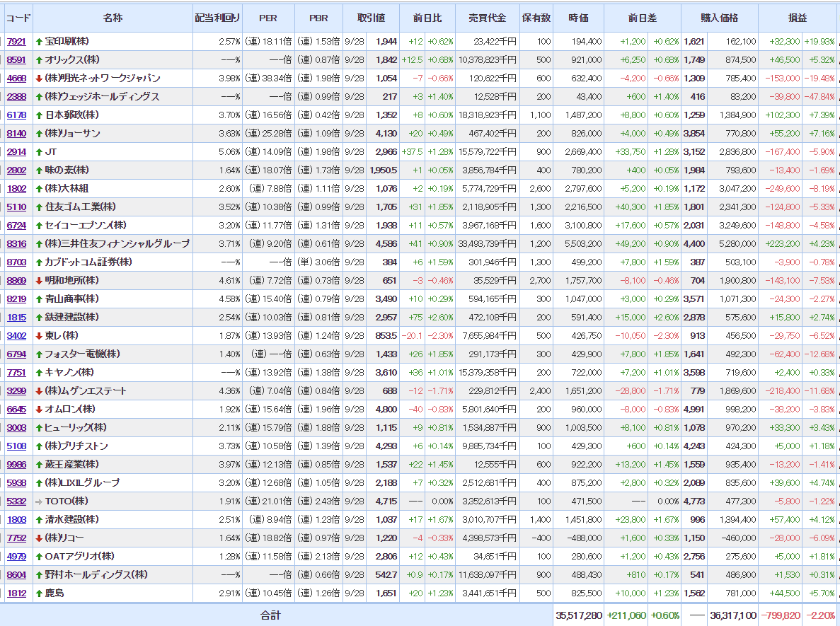Screen dimensions: 840x626
Task: Click the green up arrow beside 宝印刷(株)
Action: (x=39, y=42)
